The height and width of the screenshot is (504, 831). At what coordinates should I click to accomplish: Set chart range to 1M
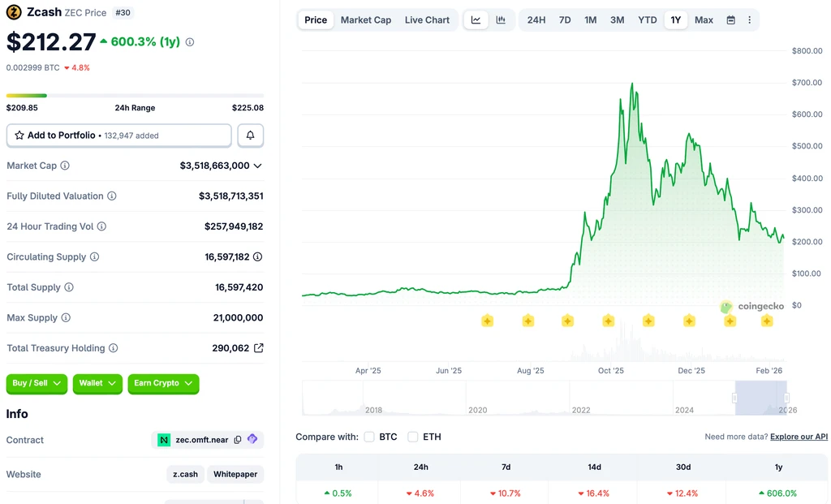click(x=591, y=20)
